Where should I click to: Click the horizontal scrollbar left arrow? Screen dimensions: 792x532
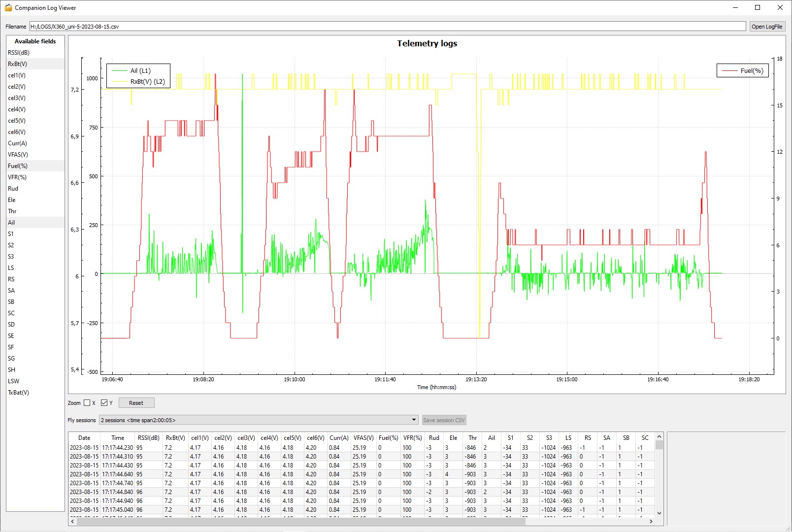pos(73,521)
